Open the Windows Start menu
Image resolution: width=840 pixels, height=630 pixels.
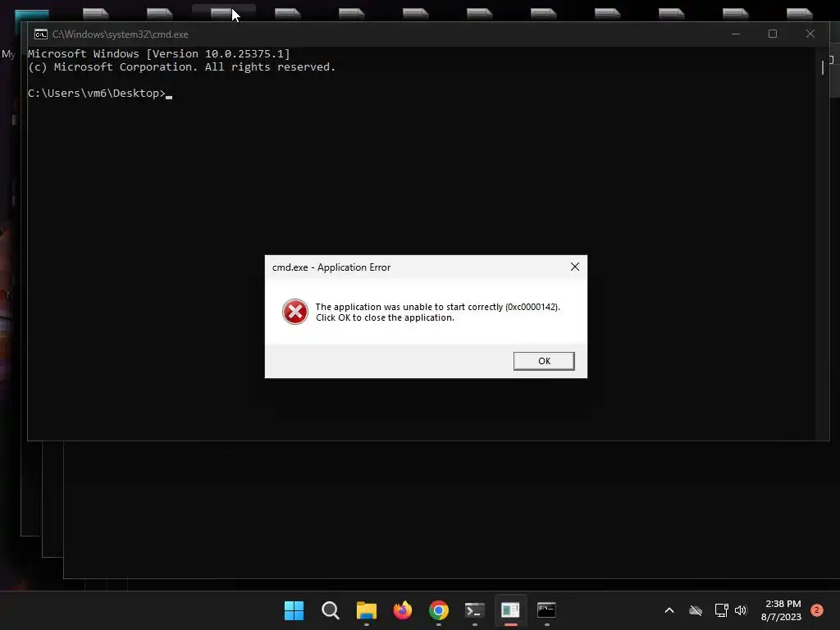click(x=294, y=610)
